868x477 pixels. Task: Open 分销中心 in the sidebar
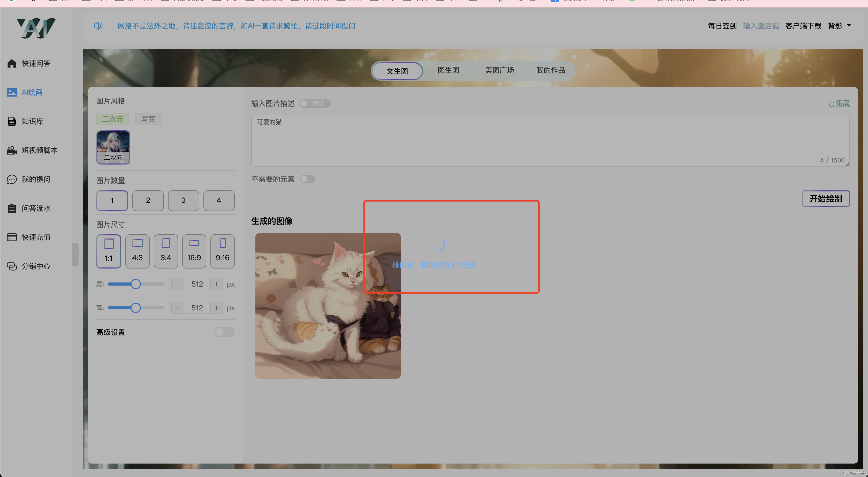coord(36,266)
